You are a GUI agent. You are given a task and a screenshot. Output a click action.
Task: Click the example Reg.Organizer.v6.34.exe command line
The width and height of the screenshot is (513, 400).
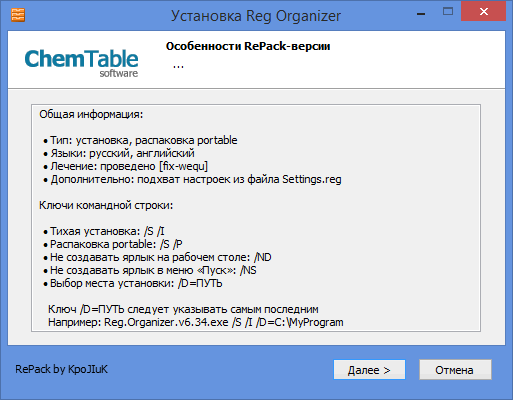coord(196,322)
